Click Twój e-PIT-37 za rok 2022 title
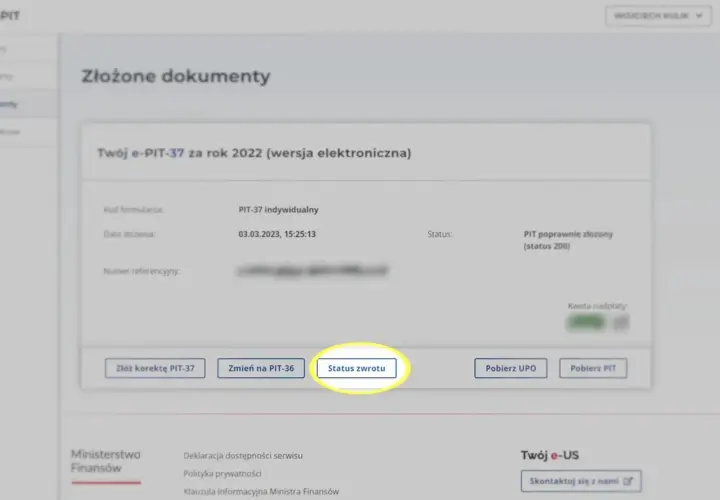The width and height of the screenshot is (720, 500). 254,153
